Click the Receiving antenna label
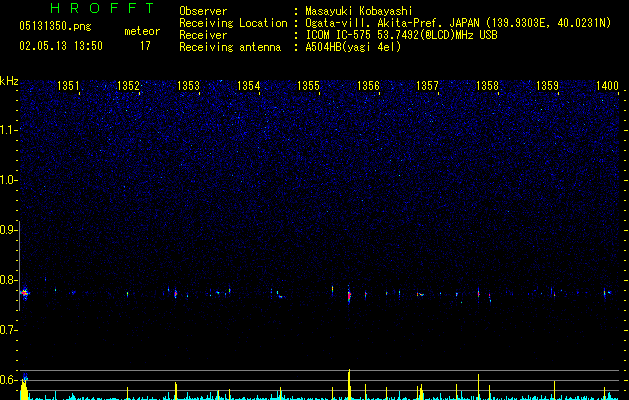This screenshot has height=400, width=629. coord(230,47)
